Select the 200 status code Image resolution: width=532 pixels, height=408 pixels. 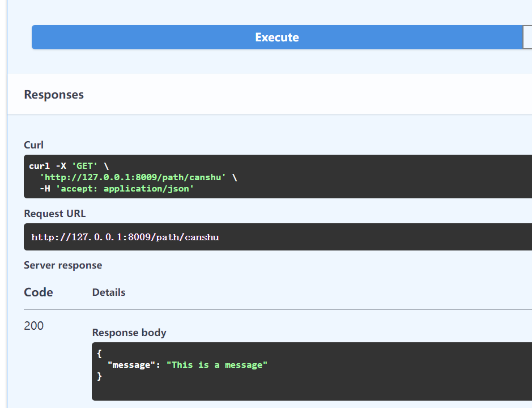(x=33, y=326)
